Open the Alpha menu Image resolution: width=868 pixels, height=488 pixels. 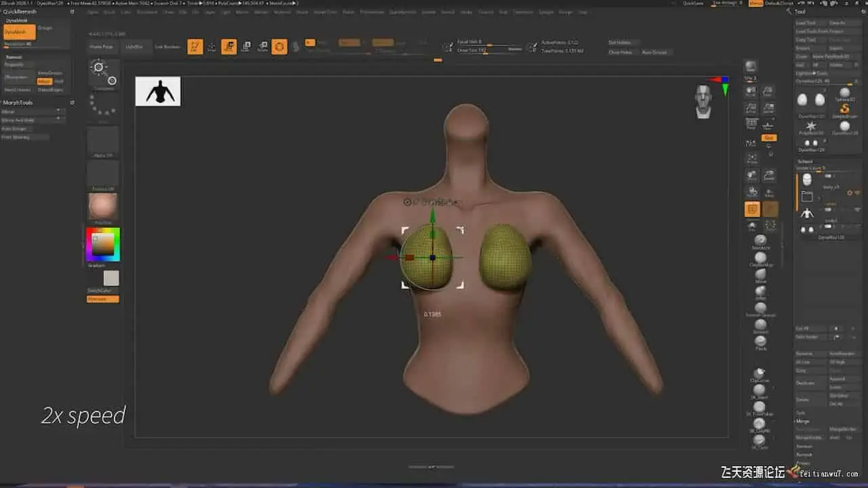click(x=93, y=12)
